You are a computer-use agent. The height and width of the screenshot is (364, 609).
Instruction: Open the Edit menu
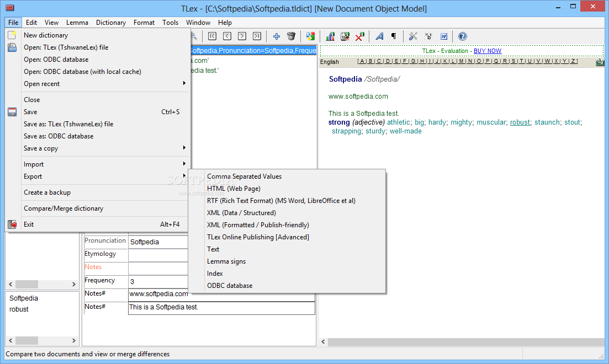click(31, 23)
